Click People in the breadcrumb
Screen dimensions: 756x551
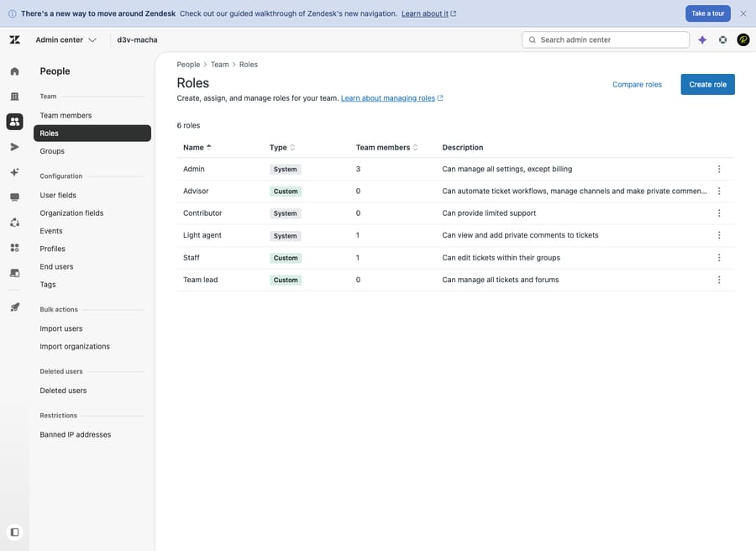pos(188,65)
